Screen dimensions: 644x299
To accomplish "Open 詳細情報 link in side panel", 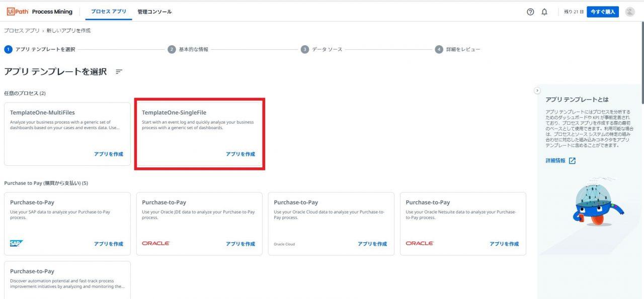I will tap(555, 161).
